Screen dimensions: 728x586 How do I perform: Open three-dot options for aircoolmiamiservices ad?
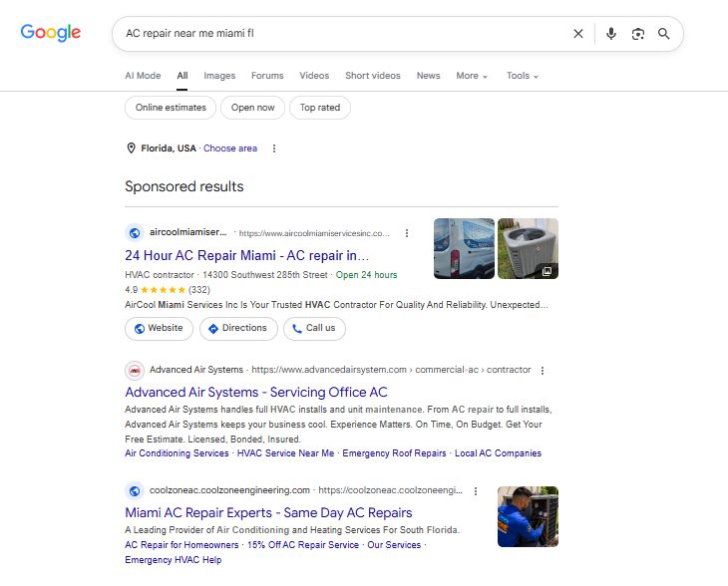click(407, 233)
